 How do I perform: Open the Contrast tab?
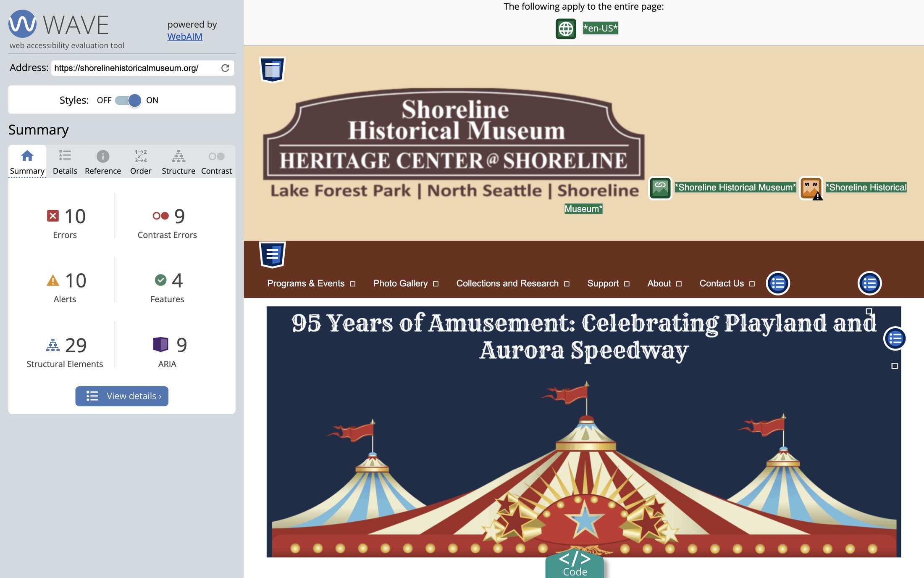(216, 162)
